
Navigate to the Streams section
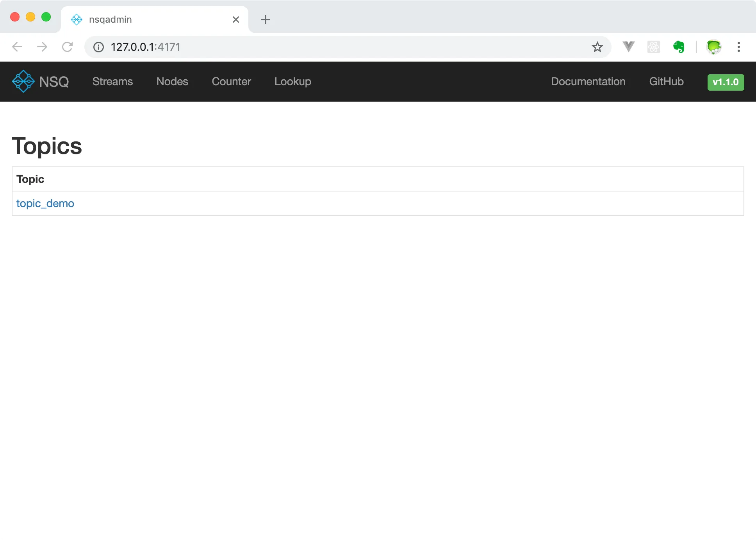coord(112,82)
